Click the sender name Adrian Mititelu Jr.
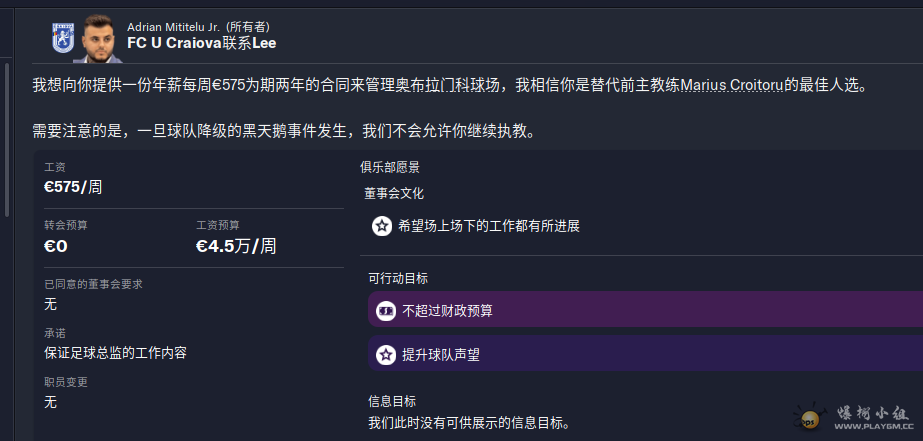923x441 pixels. coord(183,26)
